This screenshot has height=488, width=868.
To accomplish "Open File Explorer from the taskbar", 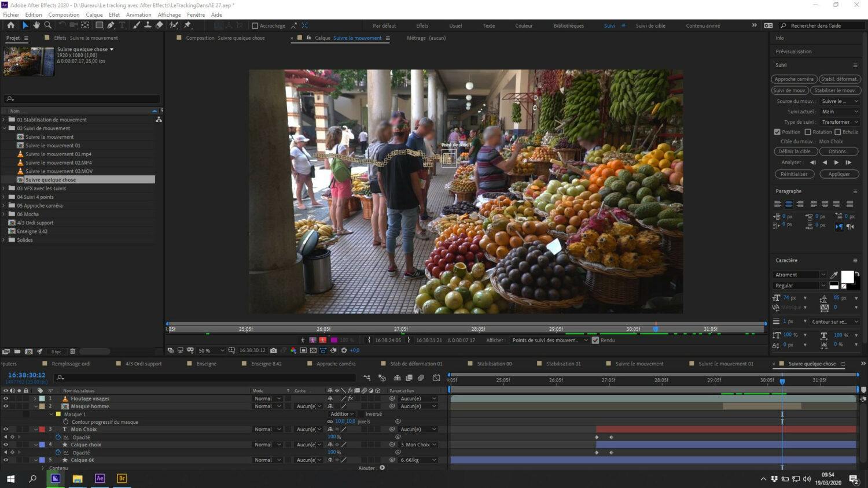I will tap(78, 478).
